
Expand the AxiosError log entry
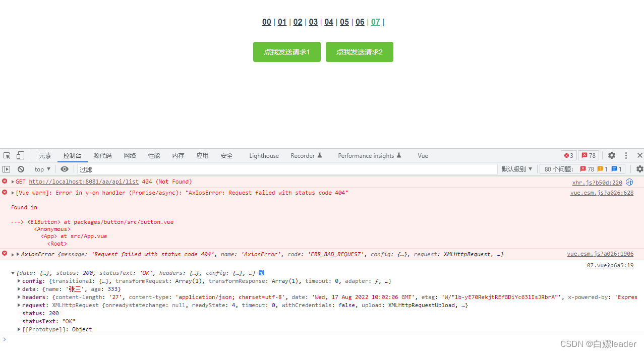click(x=19, y=255)
